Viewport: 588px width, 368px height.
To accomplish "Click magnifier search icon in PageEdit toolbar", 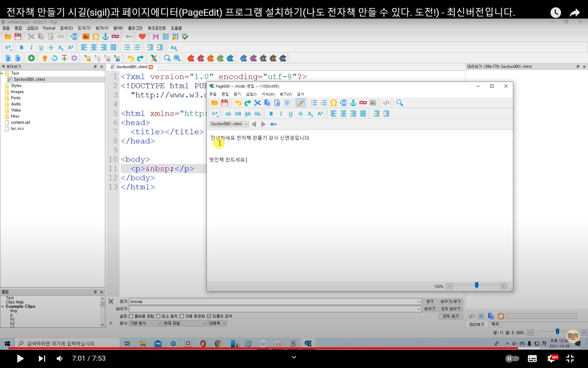I will tap(400, 103).
